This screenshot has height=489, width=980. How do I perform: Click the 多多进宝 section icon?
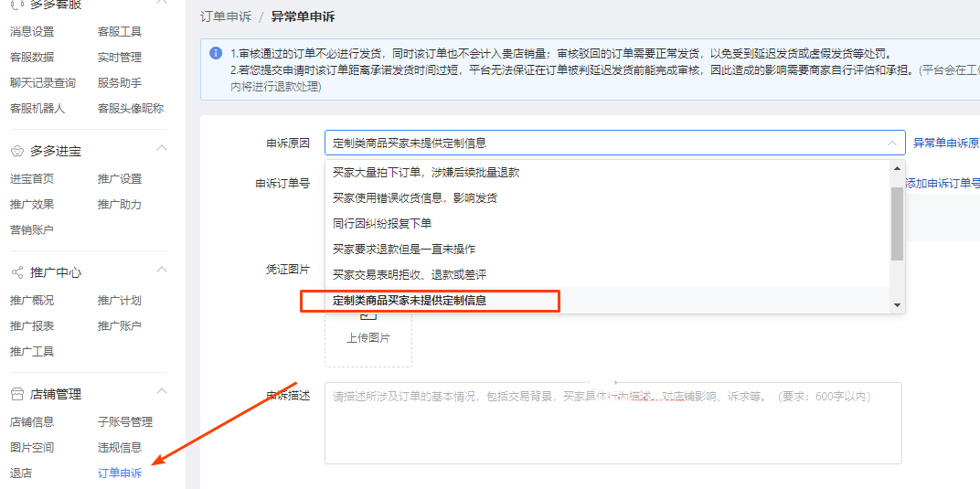pos(16,151)
